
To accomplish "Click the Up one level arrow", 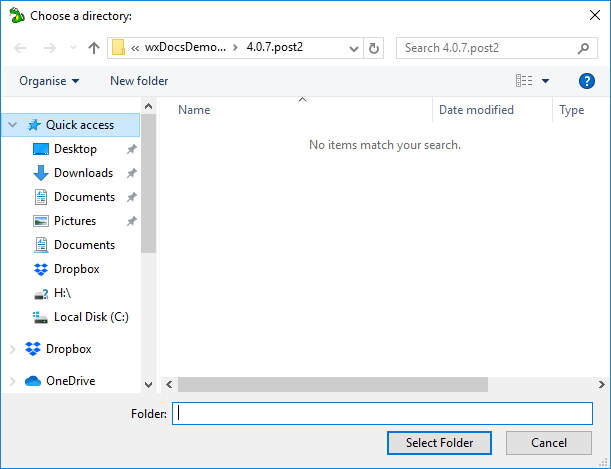I will (x=94, y=48).
